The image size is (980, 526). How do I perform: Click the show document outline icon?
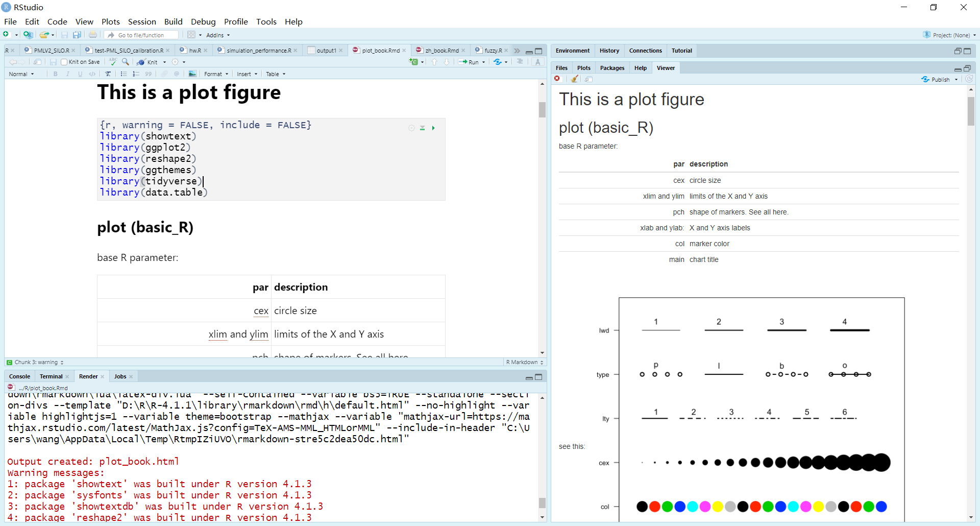point(520,62)
